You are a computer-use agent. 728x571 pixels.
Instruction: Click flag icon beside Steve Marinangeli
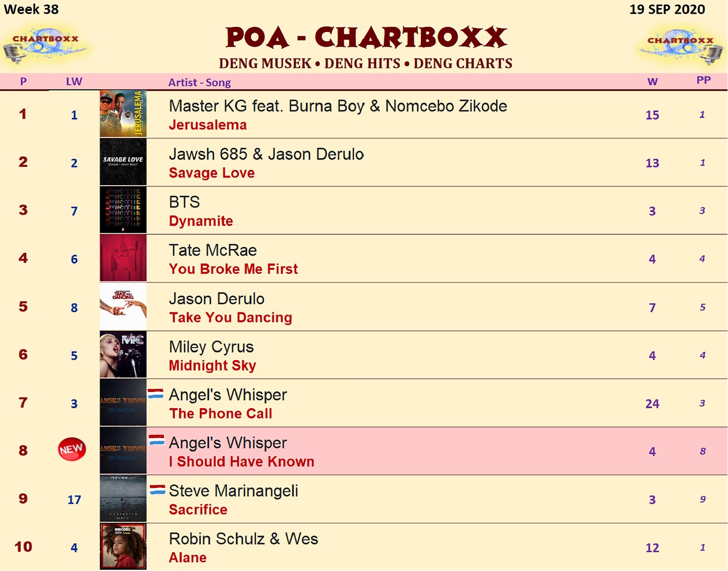click(158, 490)
